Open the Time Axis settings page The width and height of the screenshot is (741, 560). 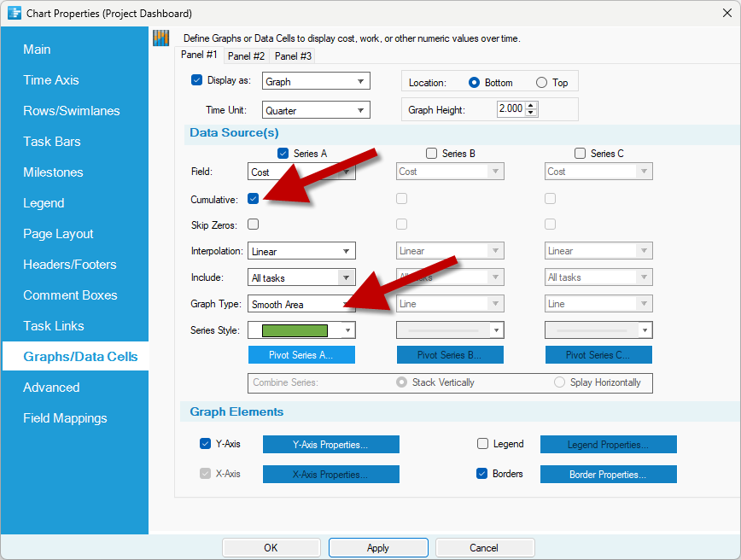click(x=51, y=80)
